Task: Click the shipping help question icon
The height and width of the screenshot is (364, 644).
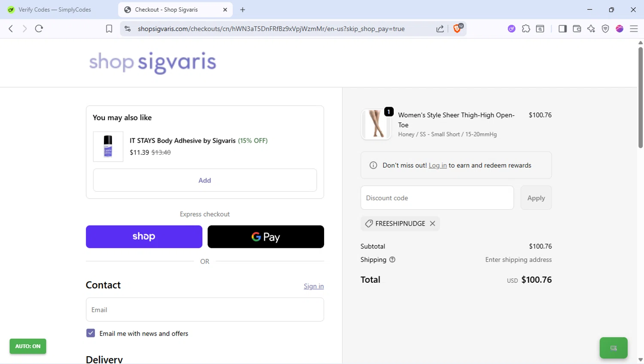Action: (392, 260)
